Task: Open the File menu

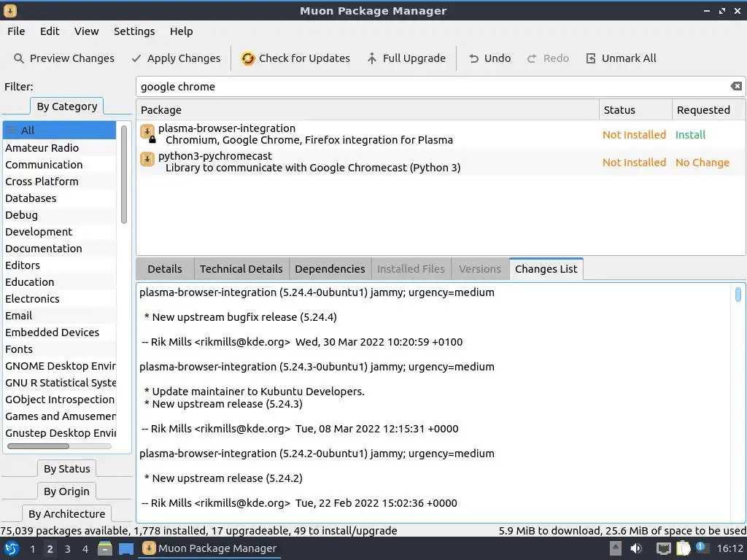Action: 16,31
